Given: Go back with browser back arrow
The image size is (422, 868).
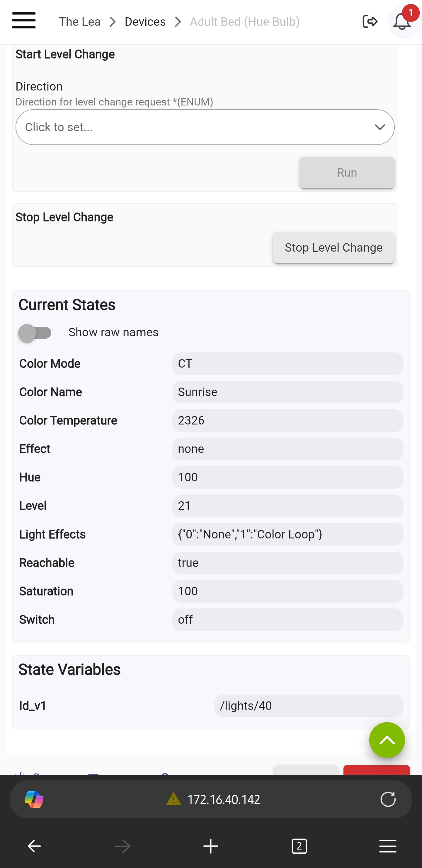Looking at the screenshot, I should pos(34,846).
